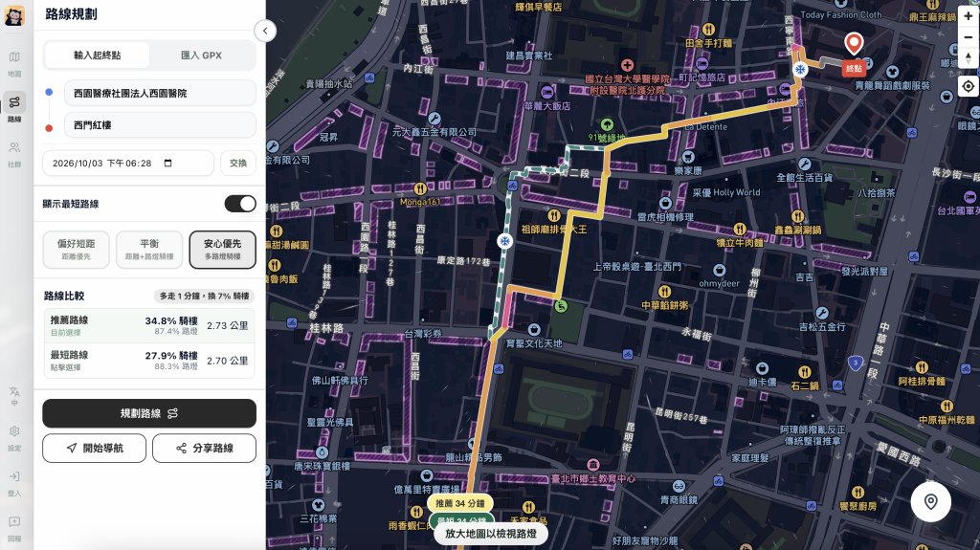Click the 登入 login icon

pyautogui.click(x=14, y=483)
